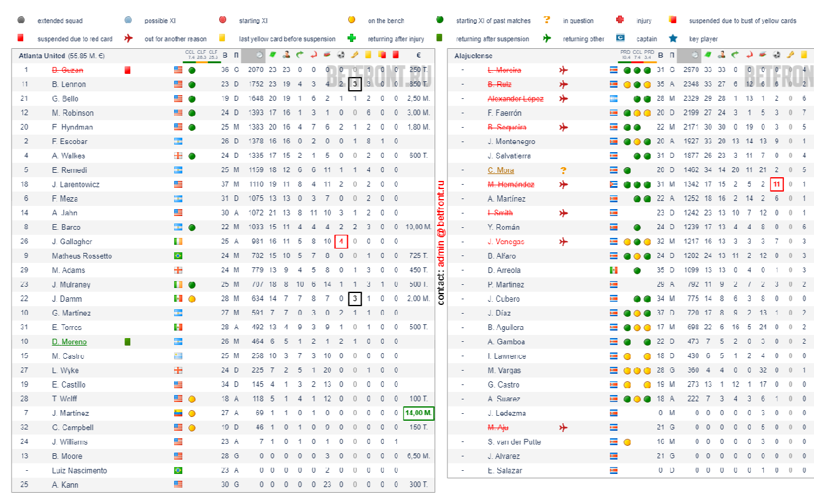Click the yellow card header in Alajuelense table

click(x=804, y=55)
